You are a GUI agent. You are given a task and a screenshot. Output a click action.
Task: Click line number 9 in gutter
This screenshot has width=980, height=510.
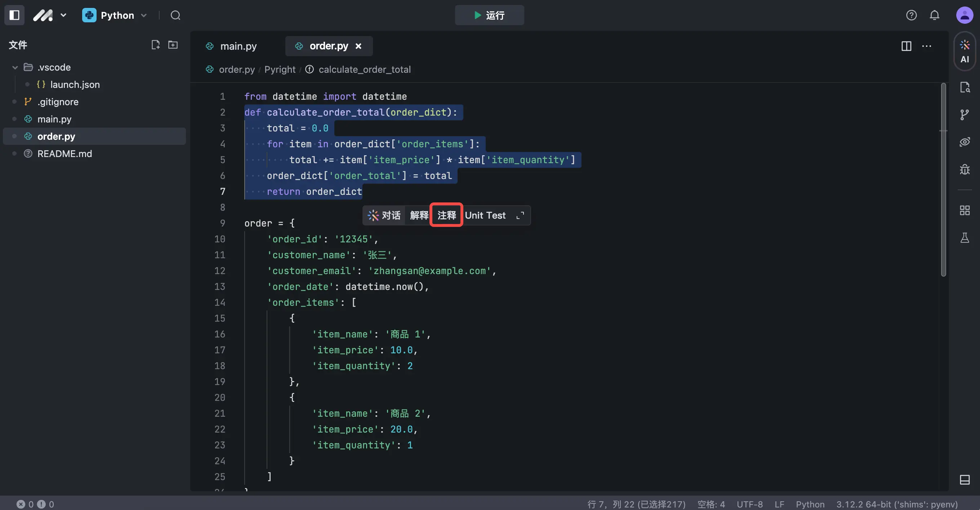223,223
